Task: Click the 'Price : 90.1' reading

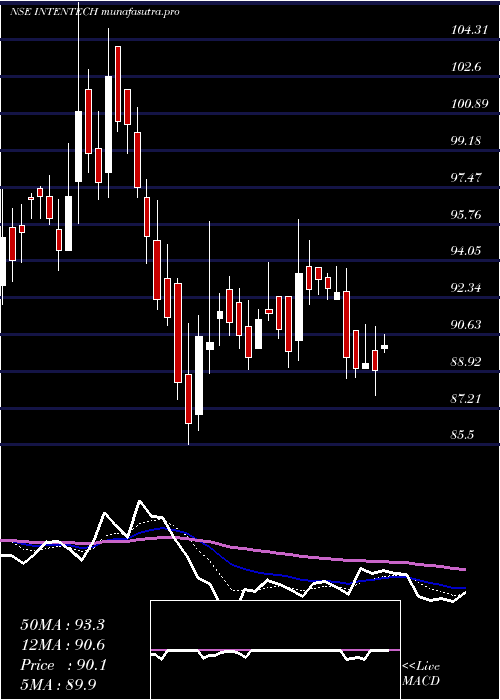Action: point(62,666)
